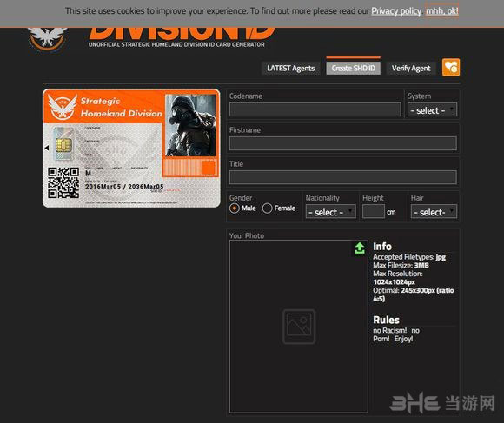Click the DIVISION ID orange title logo
The image size is (504, 423).
pos(182,34)
